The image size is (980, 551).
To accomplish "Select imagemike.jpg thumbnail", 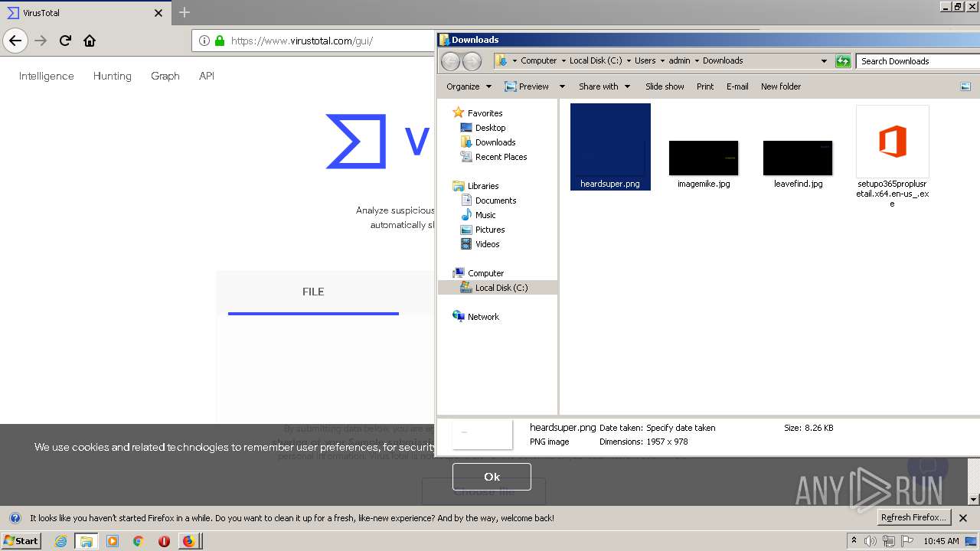I will [704, 158].
